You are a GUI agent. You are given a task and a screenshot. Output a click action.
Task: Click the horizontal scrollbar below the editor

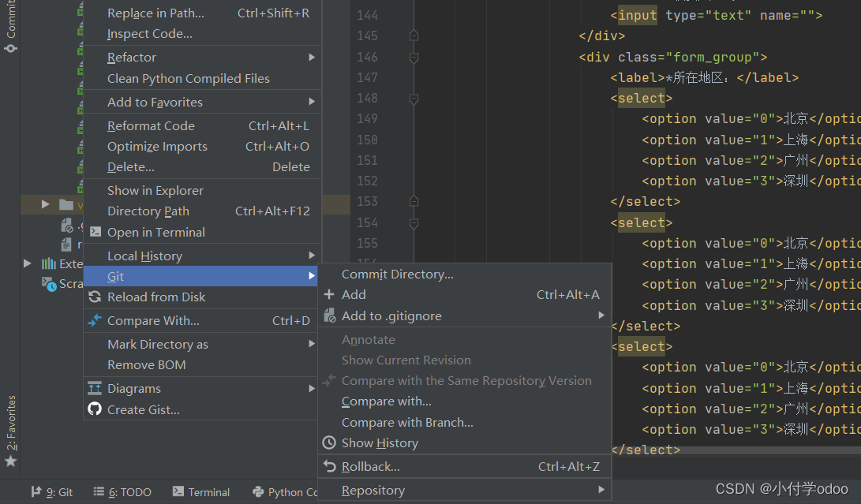(x=736, y=450)
